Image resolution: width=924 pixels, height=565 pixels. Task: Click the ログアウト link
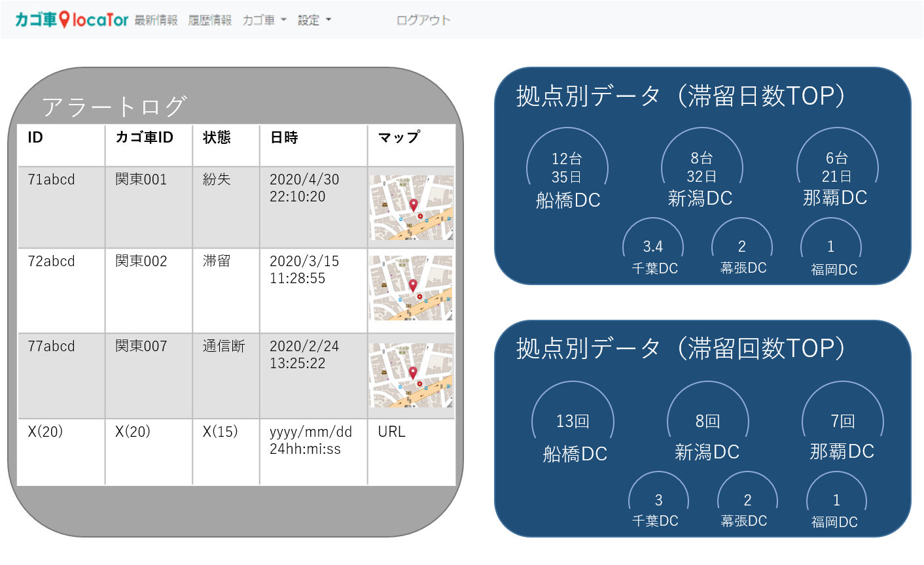[423, 20]
